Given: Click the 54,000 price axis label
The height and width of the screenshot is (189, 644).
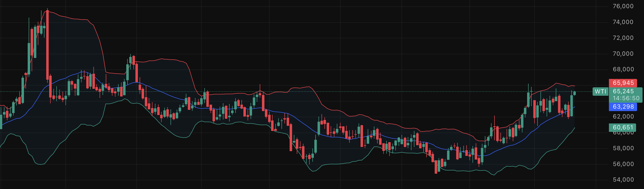Looking at the screenshot, I should click(623, 180).
